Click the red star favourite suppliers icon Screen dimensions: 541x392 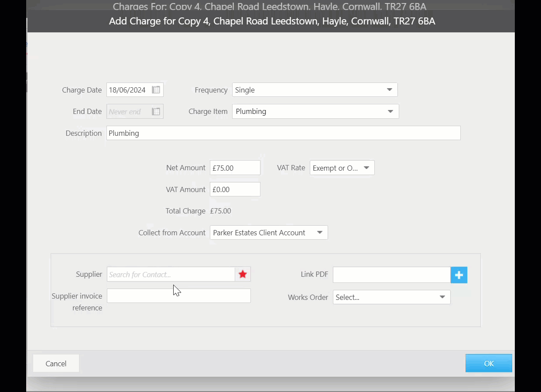(243, 274)
